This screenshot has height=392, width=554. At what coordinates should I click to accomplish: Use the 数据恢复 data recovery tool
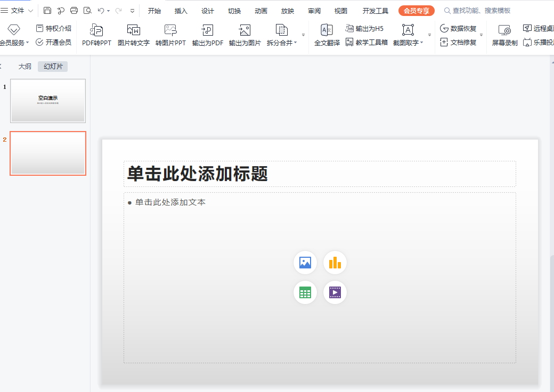459,29
